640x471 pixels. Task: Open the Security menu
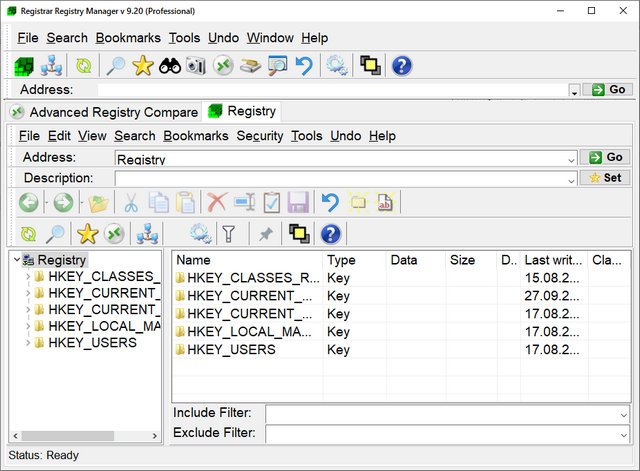pyautogui.click(x=259, y=136)
